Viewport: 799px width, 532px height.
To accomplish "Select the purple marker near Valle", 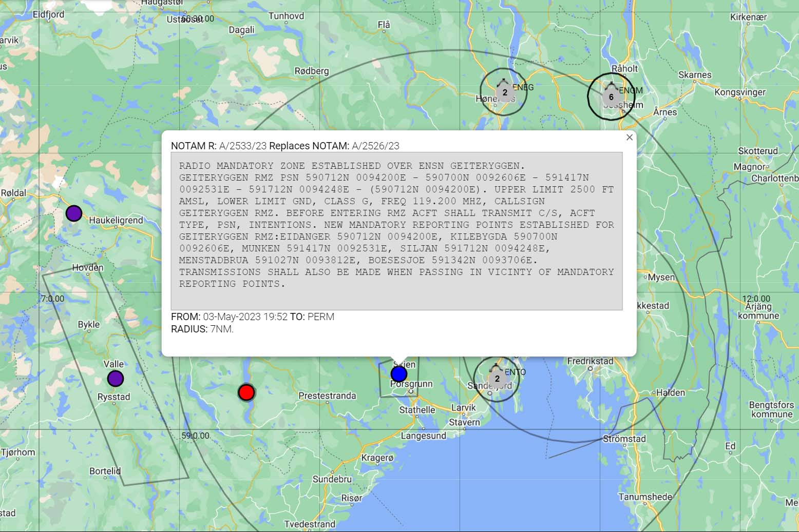I will 116,379.
